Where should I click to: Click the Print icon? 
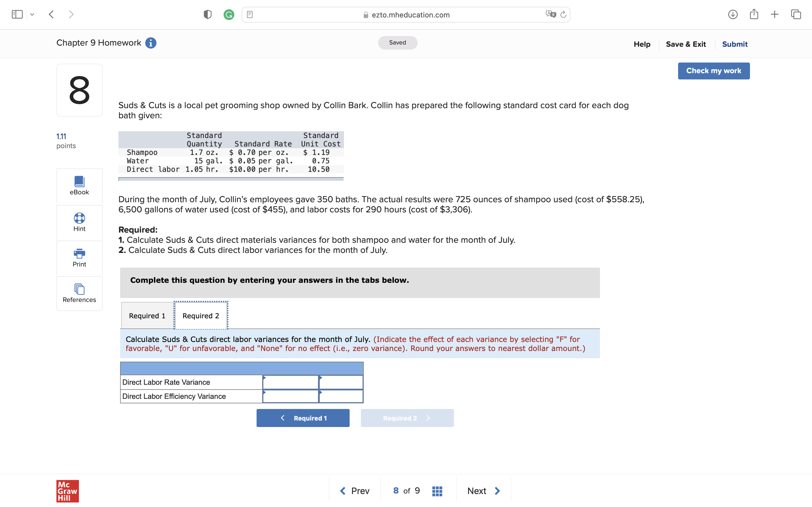pos(79,253)
